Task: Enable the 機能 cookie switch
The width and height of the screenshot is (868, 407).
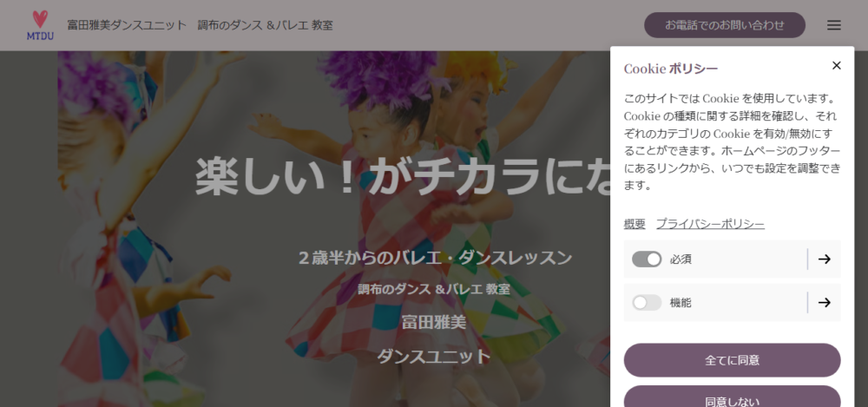Action: pyautogui.click(x=647, y=302)
